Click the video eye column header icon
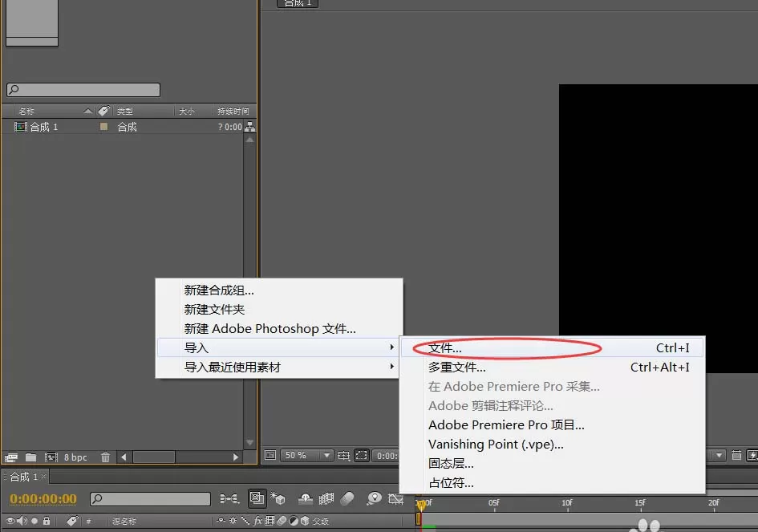This screenshot has height=532, width=758. (x=10, y=521)
